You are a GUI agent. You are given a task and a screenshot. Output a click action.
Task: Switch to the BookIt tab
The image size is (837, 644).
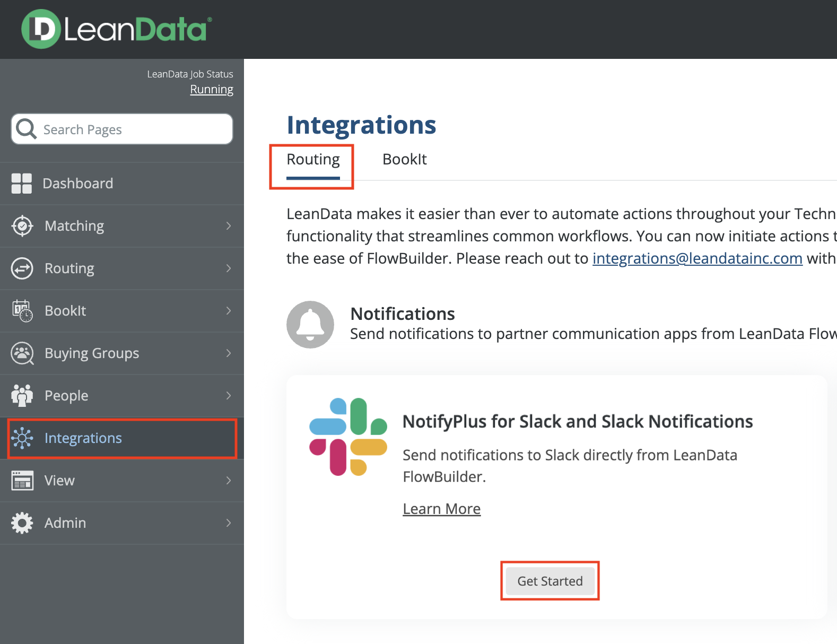[x=404, y=160]
